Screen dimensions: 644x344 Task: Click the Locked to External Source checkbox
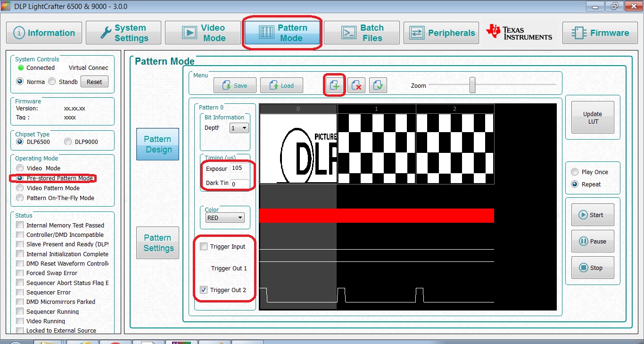tap(20, 330)
